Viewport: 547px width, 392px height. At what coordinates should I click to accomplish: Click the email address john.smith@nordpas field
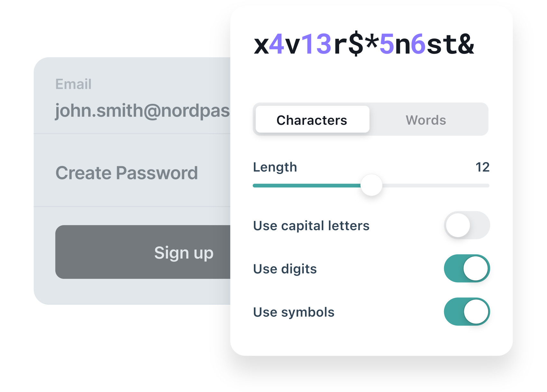pos(142,110)
